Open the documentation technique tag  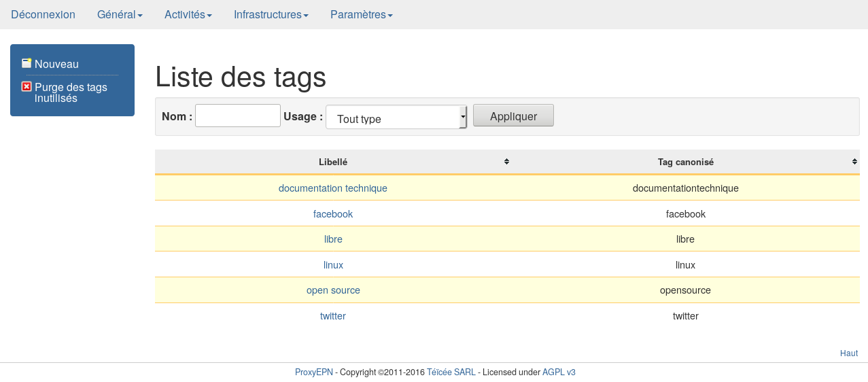pos(332,188)
